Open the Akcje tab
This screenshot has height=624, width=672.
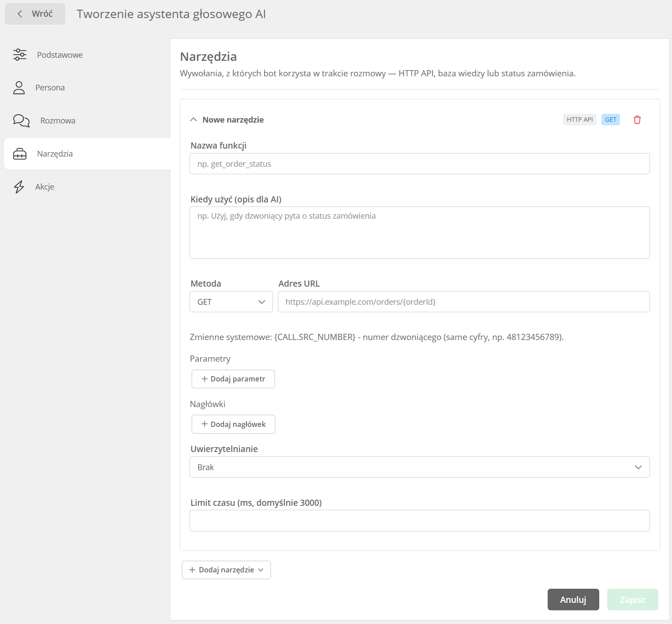click(87, 187)
